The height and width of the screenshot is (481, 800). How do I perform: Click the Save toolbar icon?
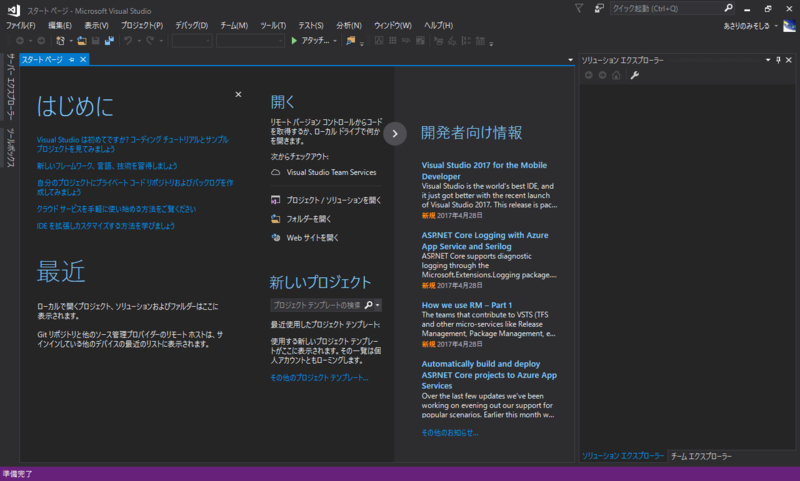click(x=95, y=40)
